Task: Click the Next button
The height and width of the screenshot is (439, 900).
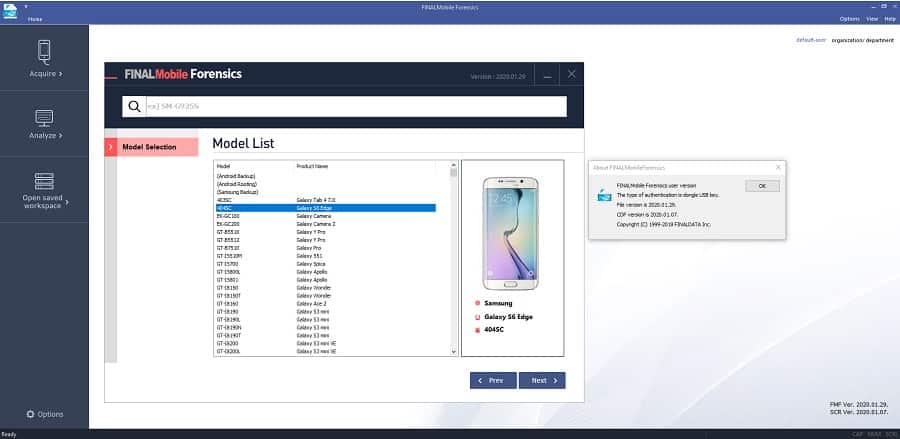Action: click(542, 380)
